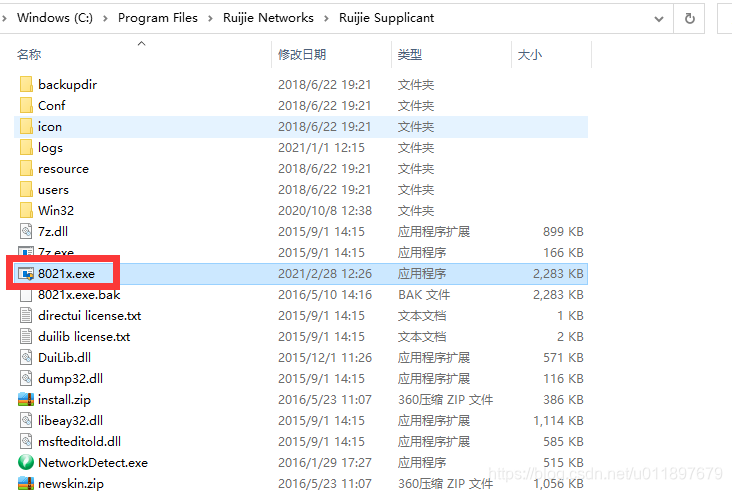
Task: Go to Windows (C:) in breadcrumb
Action: pos(55,18)
